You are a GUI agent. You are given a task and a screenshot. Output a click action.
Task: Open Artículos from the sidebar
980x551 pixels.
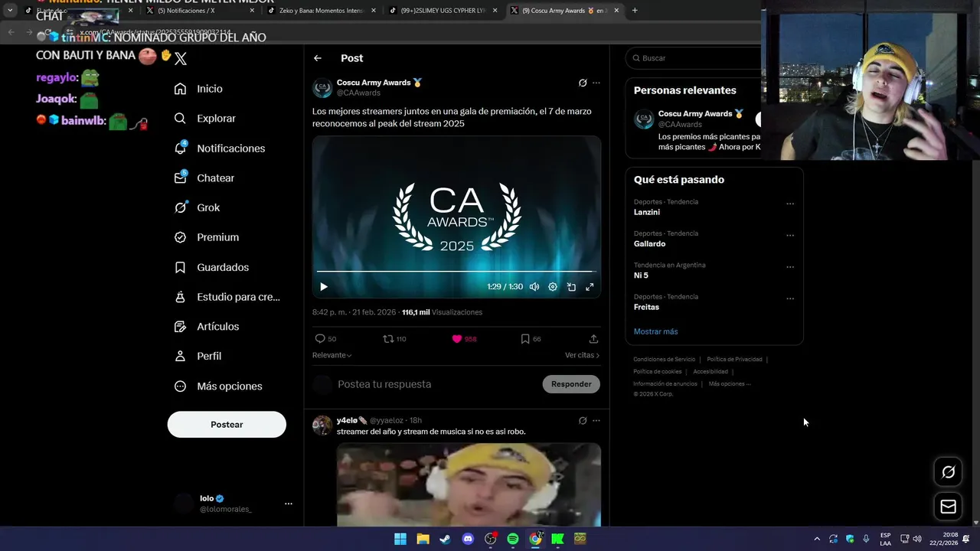tap(207, 327)
